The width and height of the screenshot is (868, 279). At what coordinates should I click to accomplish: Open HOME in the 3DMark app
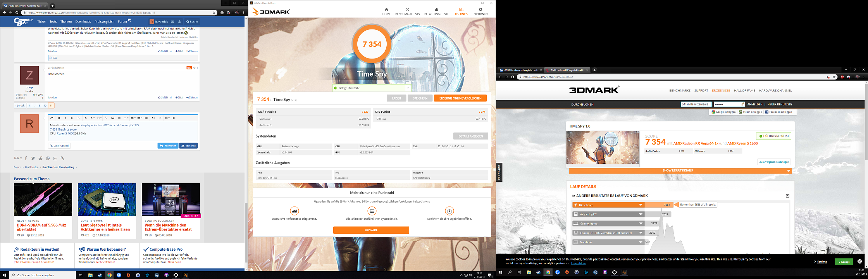386,12
